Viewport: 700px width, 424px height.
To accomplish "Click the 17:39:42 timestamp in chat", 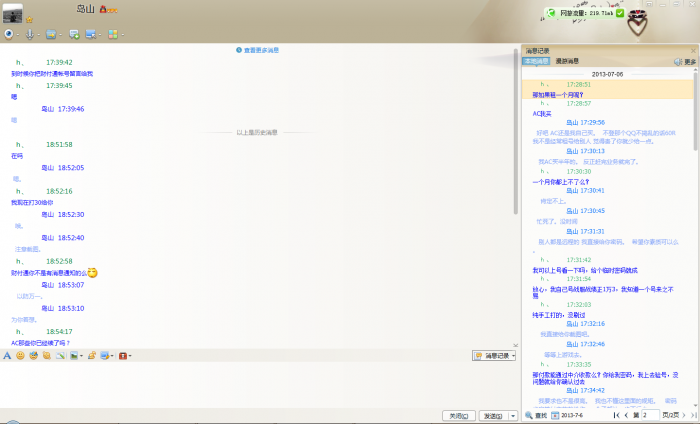I will 59,62.
